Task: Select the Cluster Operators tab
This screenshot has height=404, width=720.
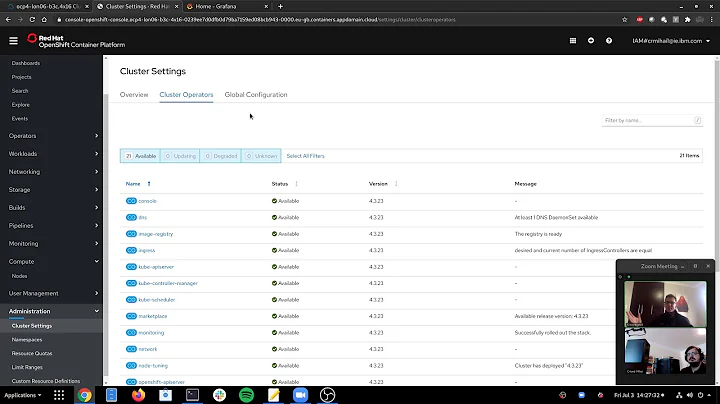Action: 186,95
